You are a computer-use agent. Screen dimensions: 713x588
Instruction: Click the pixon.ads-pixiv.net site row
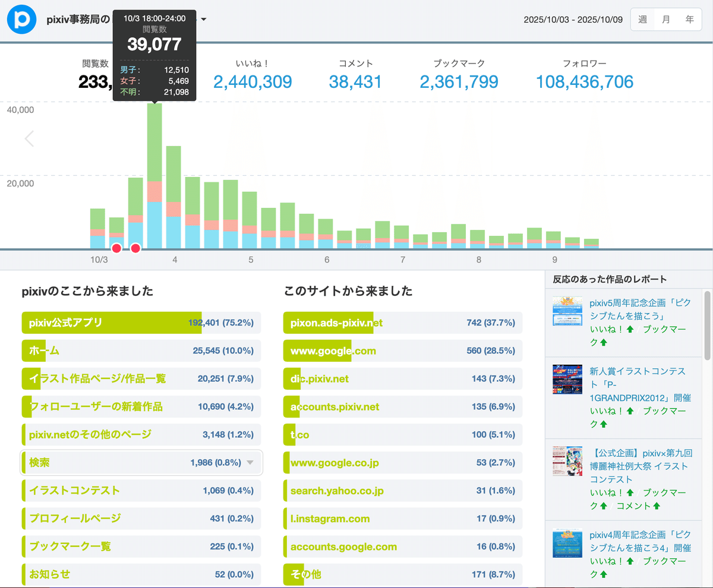(403, 323)
